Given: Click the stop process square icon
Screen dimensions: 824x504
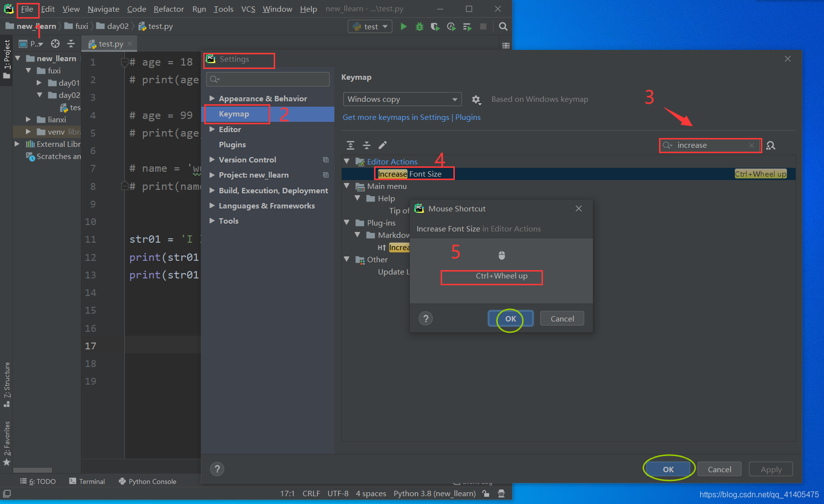Looking at the screenshot, I should point(483,26).
